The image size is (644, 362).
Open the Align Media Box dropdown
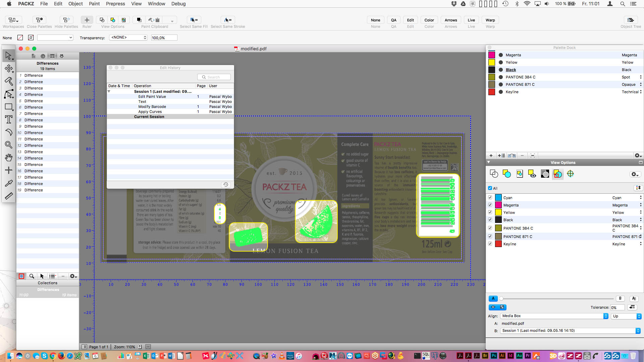coord(554,316)
